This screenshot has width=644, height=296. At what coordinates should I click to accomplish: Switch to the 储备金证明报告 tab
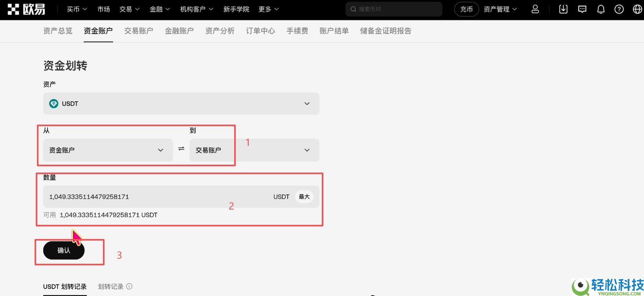pos(385,31)
